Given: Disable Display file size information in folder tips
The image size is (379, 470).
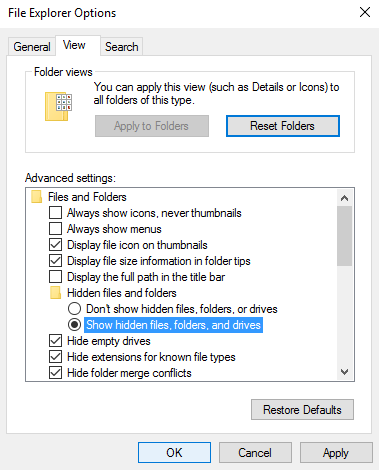Looking at the screenshot, I should (x=55, y=261).
